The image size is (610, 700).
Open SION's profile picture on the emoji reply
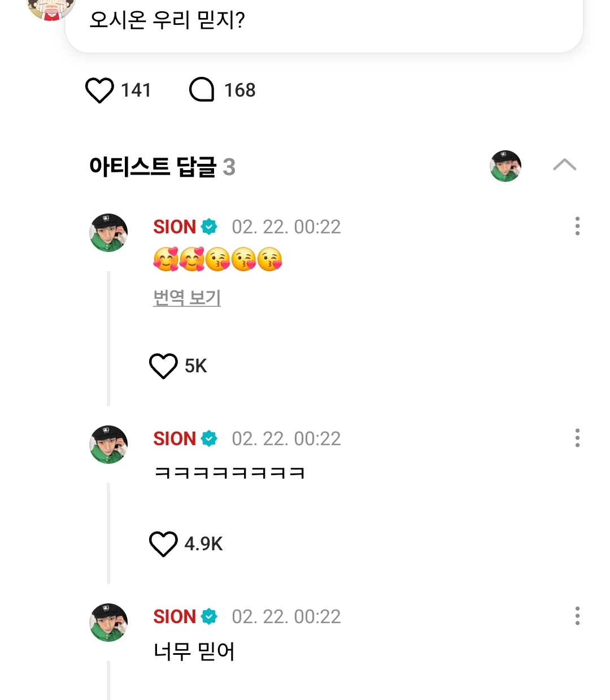tap(108, 233)
